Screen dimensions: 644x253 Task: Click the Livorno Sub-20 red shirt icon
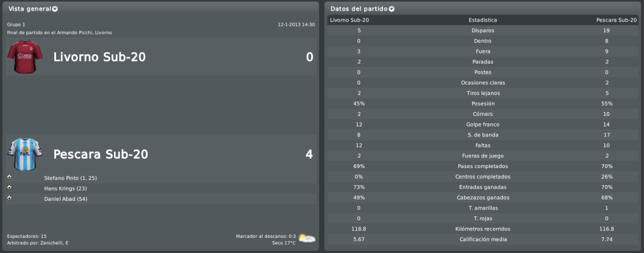(x=25, y=57)
